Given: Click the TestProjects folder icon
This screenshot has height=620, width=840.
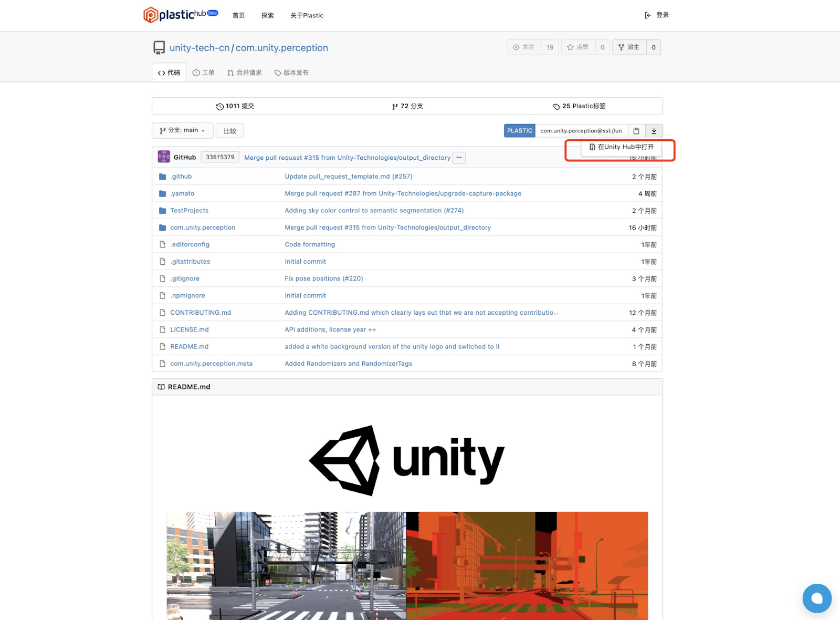Looking at the screenshot, I should click(163, 211).
